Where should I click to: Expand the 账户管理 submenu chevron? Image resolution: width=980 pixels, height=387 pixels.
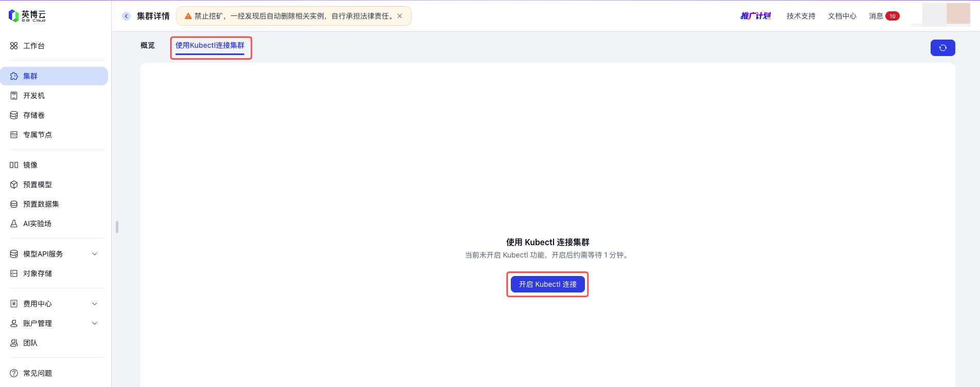[95, 323]
